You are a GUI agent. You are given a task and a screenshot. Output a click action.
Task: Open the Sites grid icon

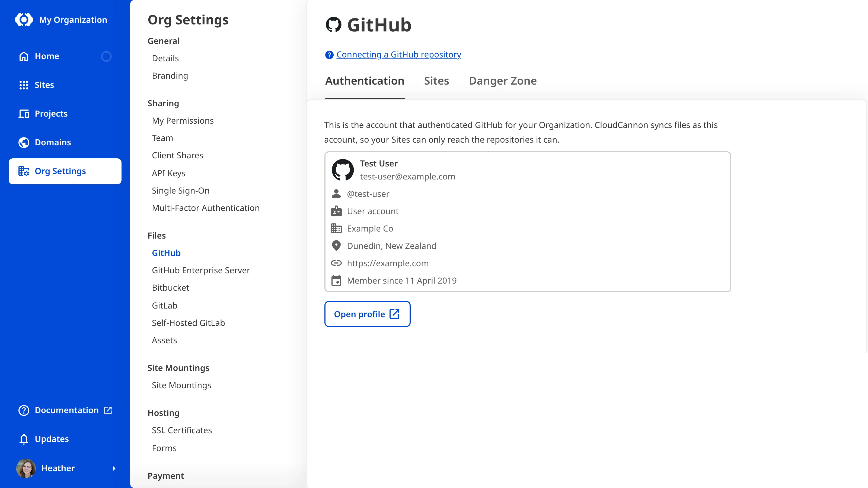24,85
